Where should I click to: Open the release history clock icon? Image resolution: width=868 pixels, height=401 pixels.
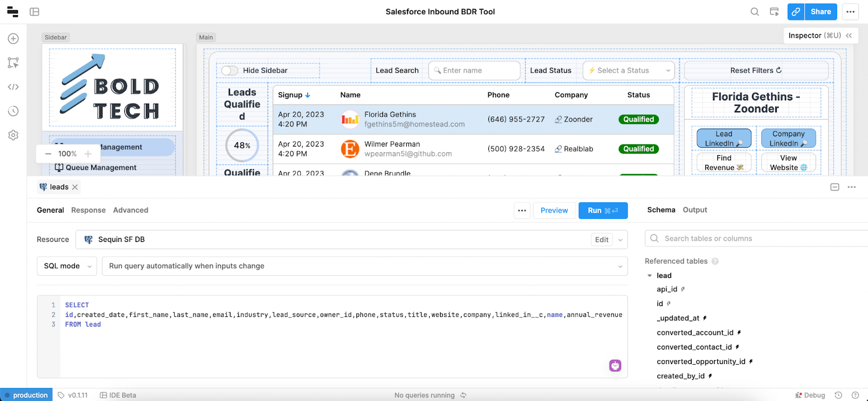[x=14, y=111]
